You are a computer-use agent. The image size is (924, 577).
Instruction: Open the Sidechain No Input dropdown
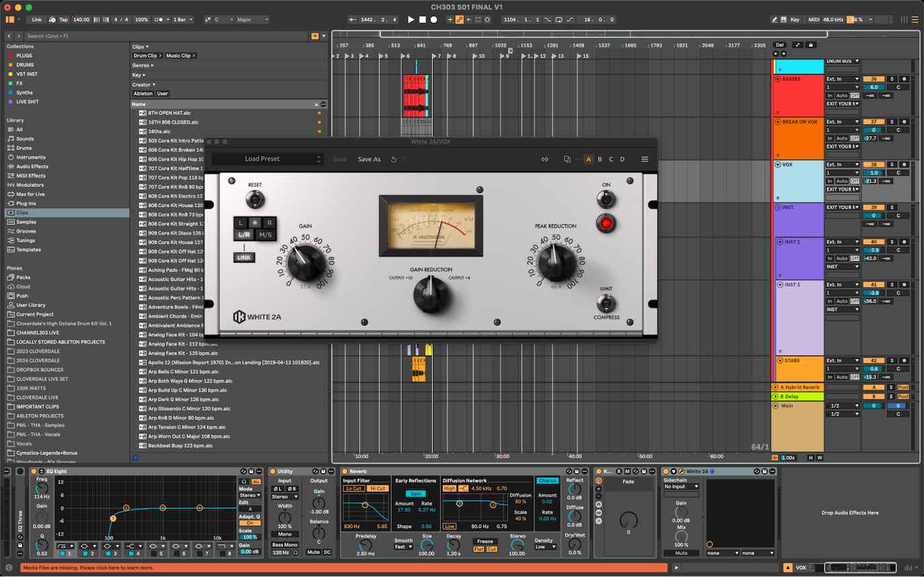click(x=681, y=486)
